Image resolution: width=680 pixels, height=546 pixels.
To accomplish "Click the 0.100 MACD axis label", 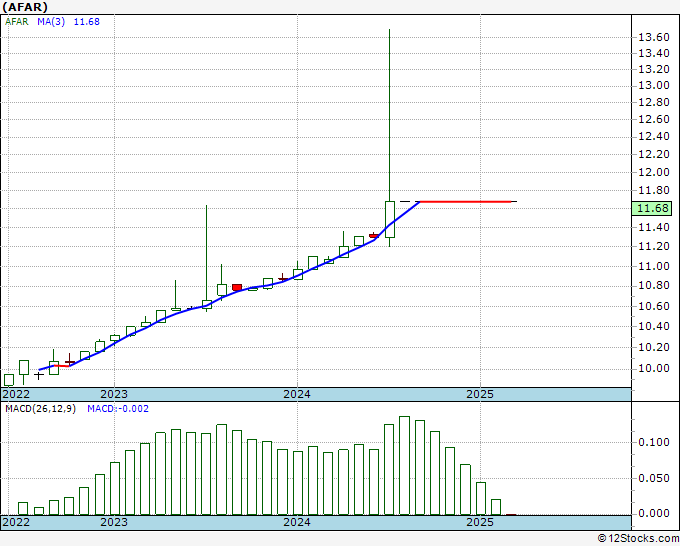I will [x=654, y=442].
